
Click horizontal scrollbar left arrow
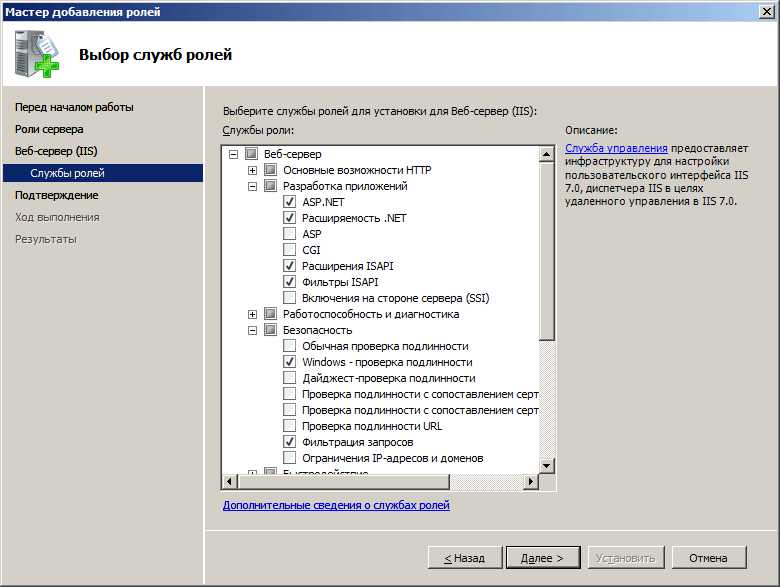click(x=229, y=482)
